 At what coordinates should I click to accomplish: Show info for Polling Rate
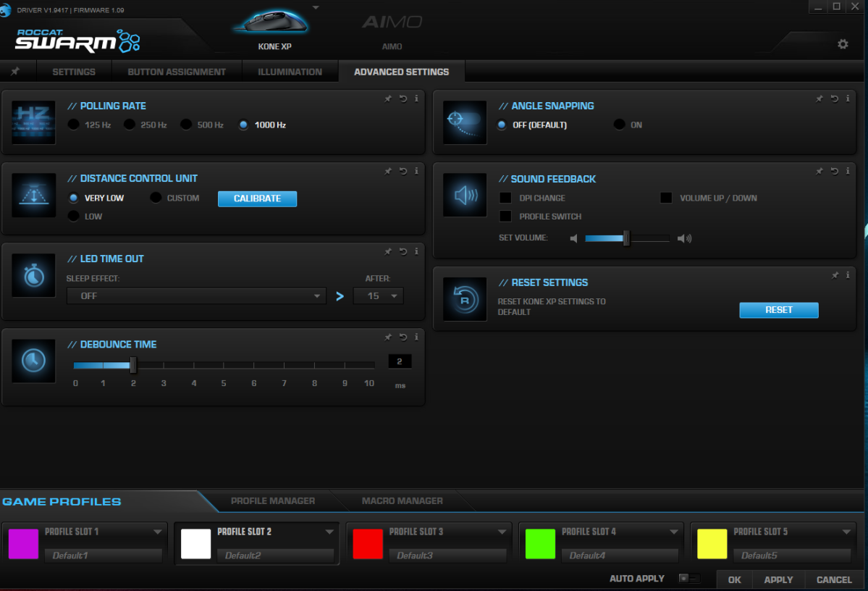[416, 98]
